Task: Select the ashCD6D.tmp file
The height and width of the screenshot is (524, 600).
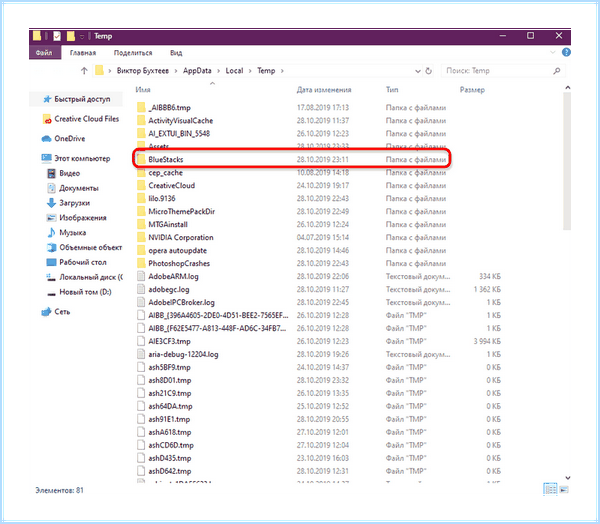Action: click(171, 446)
